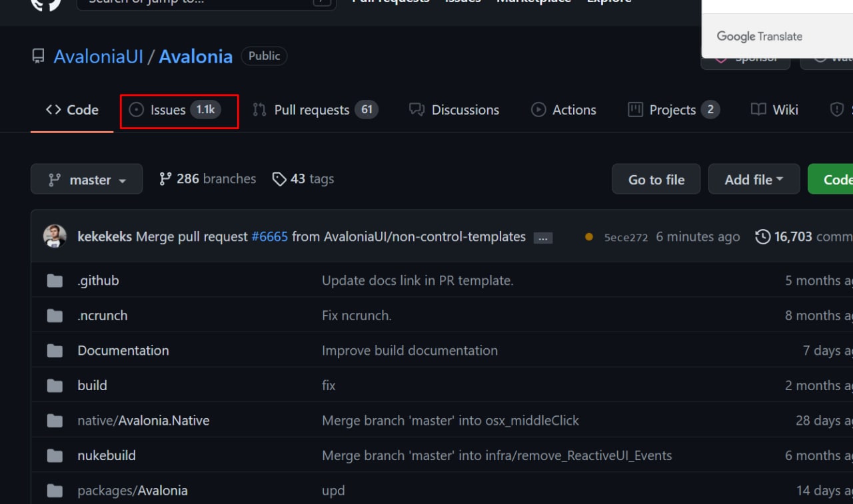View the 43 tags link
853x504 pixels.
pyautogui.click(x=303, y=179)
